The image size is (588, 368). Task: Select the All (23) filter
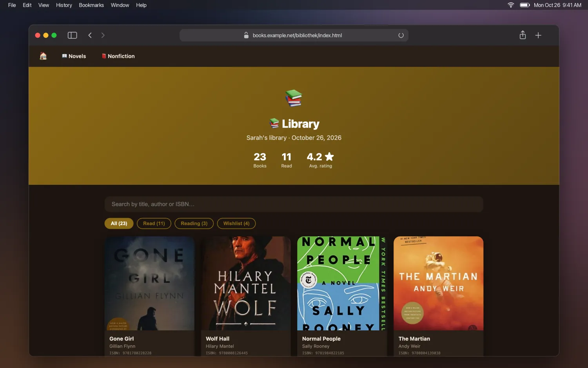tap(119, 223)
